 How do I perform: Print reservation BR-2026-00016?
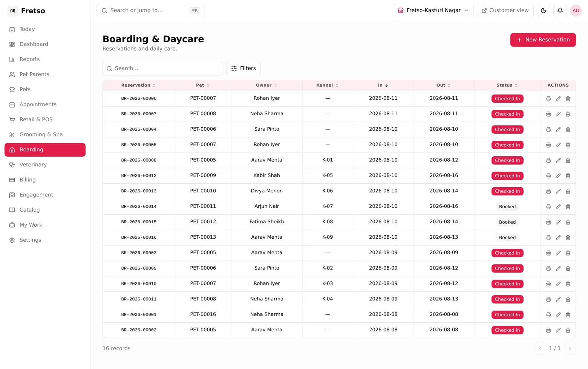(548, 238)
